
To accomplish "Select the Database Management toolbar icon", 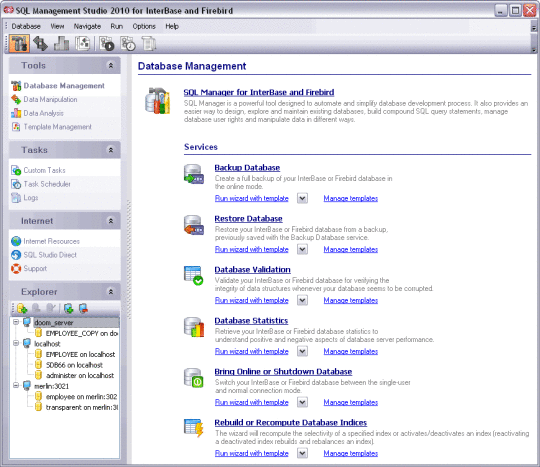I will pyautogui.click(x=19, y=43).
